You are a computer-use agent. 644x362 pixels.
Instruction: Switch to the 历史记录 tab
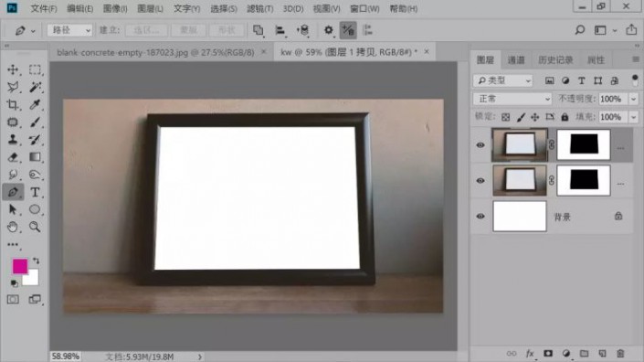coord(555,60)
